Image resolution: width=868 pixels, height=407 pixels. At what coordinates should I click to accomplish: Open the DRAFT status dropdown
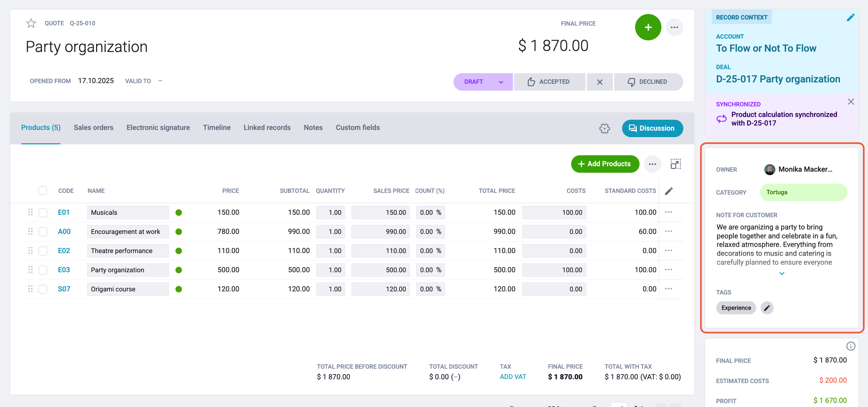(x=483, y=82)
